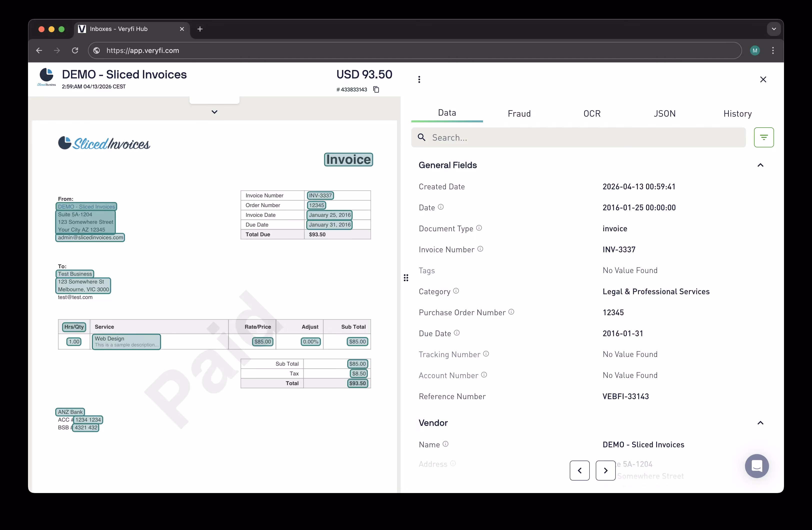Reload the Veryfi page
The height and width of the screenshot is (530, 812).
pyautogui.click(x=75, y=50)
